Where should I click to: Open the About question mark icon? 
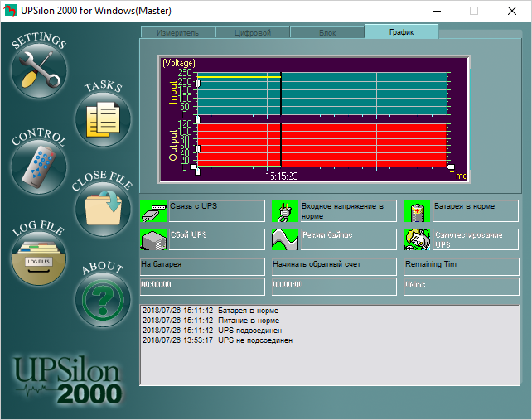tap(104, 297)
